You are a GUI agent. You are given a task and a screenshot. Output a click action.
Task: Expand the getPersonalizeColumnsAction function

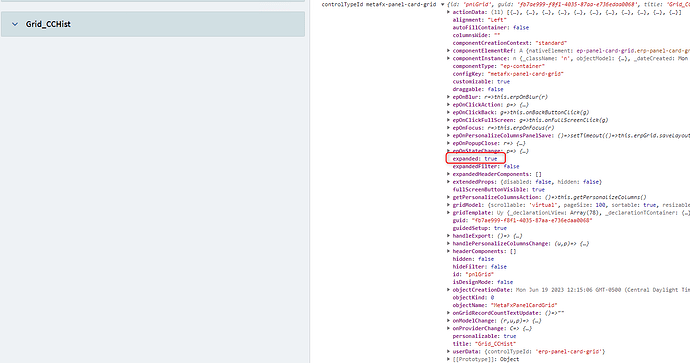click(x=448, y=197)
